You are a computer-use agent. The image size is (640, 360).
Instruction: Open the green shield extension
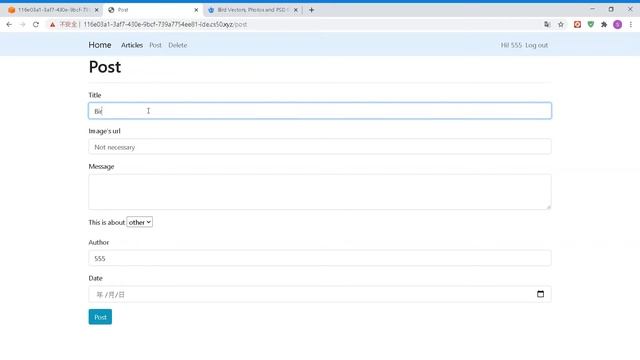591,24
